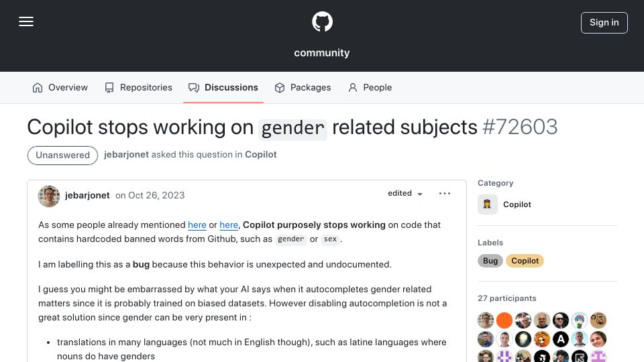Open the hamburger navigation menu
Image resolution: width=644 pixels, height=362 pixels.
pos(26,21)
